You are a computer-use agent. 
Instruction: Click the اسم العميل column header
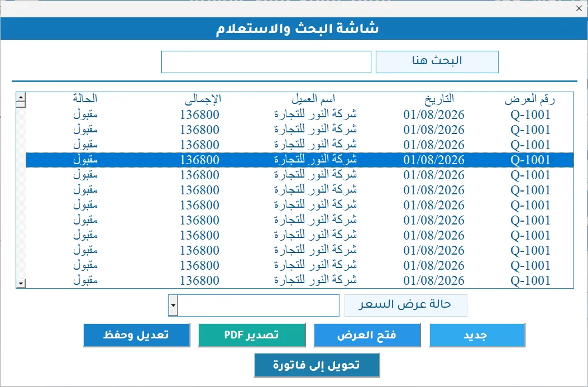pos(313,99)
